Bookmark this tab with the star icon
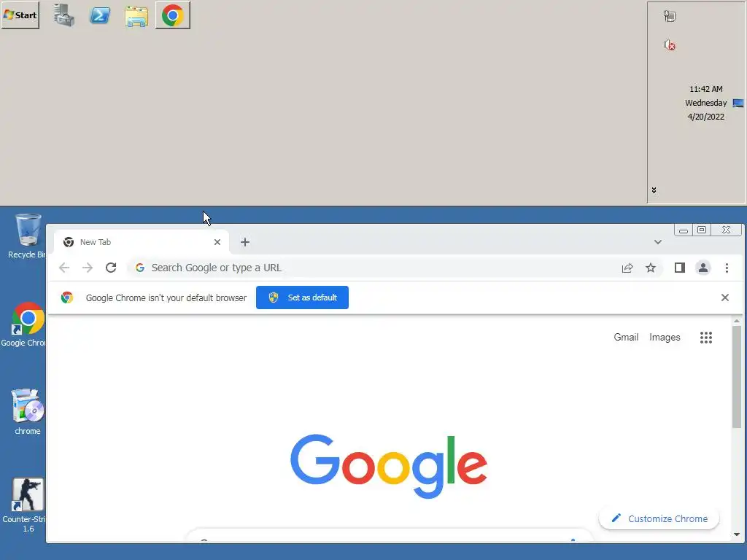 coord(651,268)
